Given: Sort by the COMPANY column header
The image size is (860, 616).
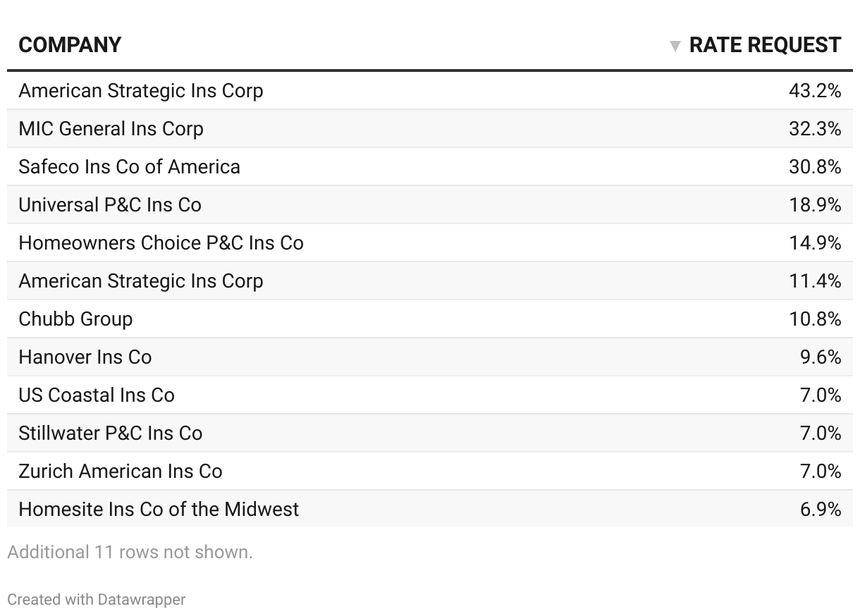Looking at the screenshot, I should (70, 45).
